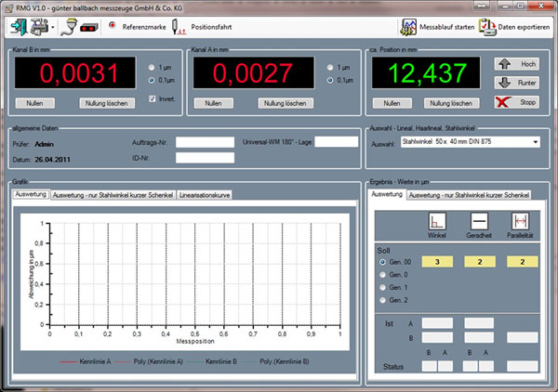Toggle the Invert. checkbox for Kanal B

(x=153, y=98)
